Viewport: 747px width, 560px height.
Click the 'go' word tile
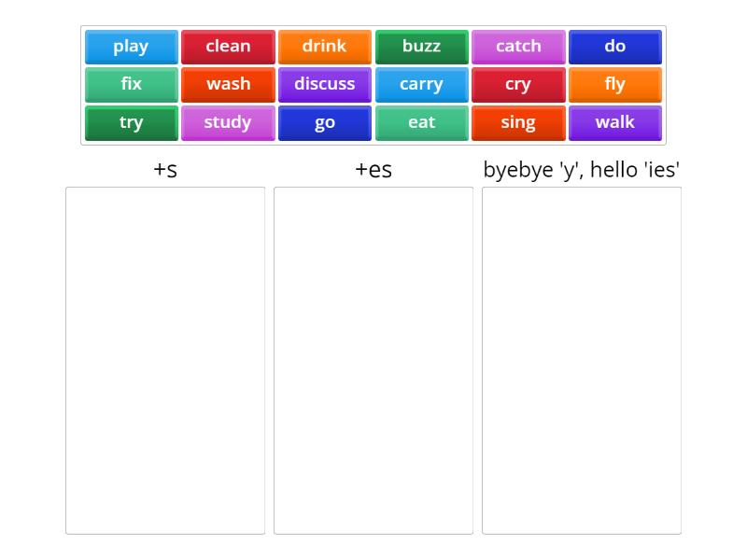pos(325,122)
